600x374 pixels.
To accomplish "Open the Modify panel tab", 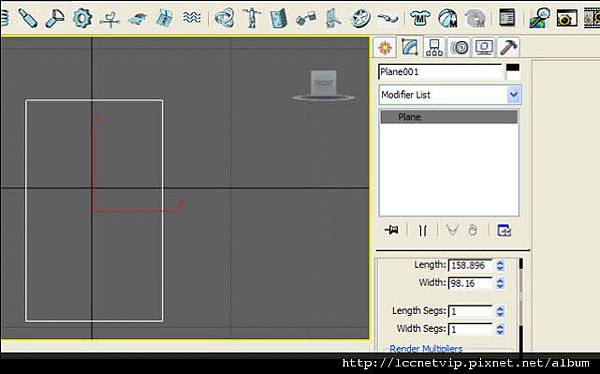I will (409, 48).
